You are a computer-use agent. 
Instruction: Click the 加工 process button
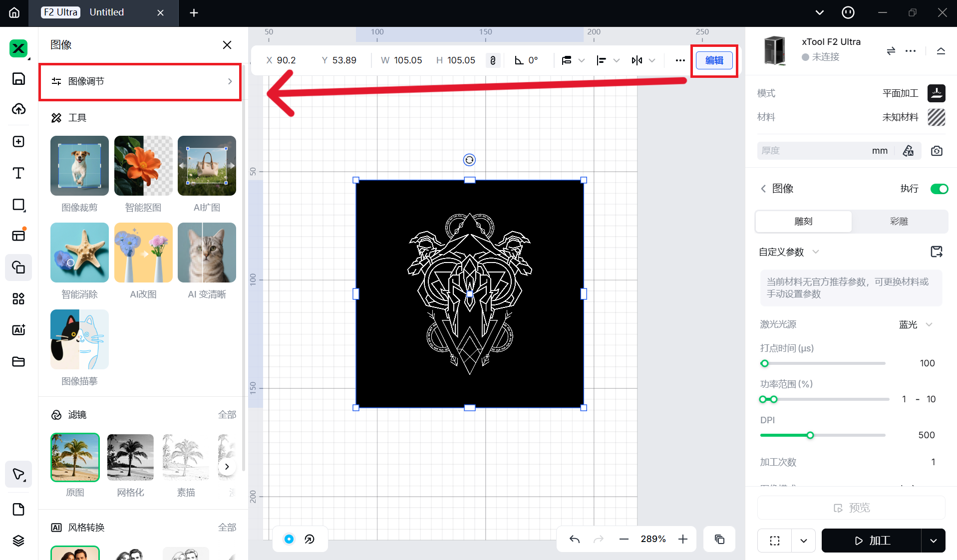(x=872, y=541)
